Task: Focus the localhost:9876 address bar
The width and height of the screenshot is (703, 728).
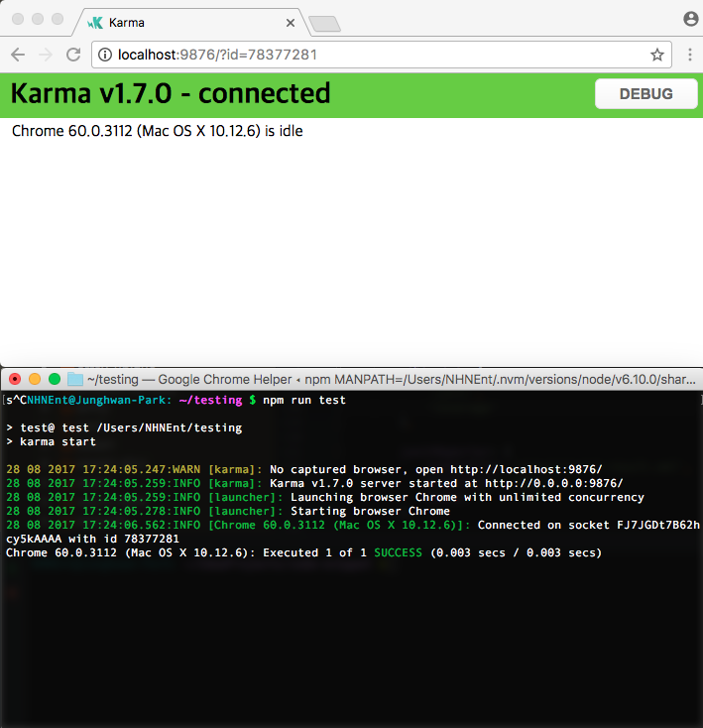Action: click(382, 55)
